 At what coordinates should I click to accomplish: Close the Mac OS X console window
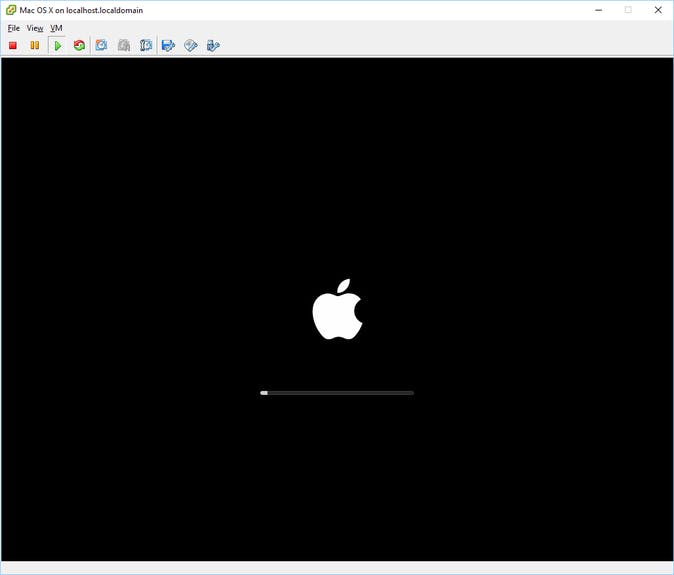[x=658, y=10]
